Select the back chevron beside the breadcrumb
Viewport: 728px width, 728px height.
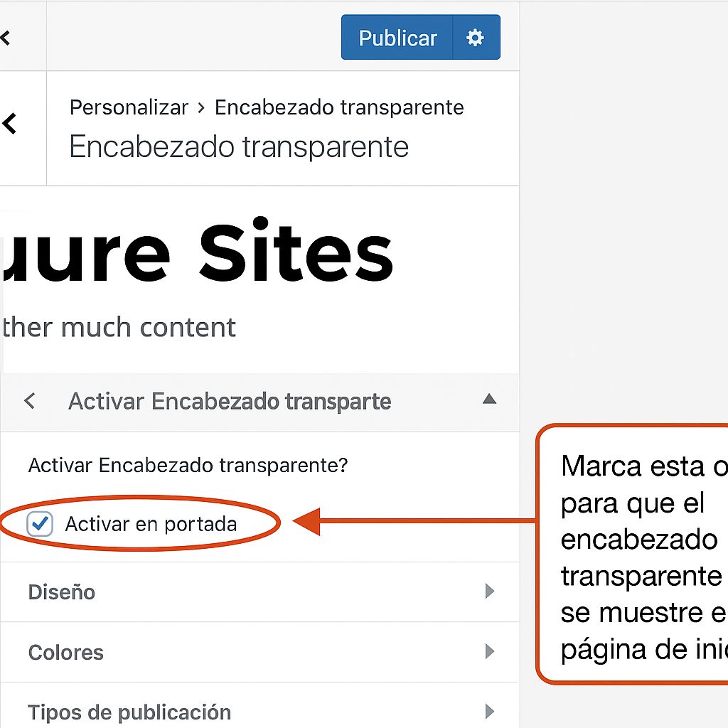(x=9, y=124)
